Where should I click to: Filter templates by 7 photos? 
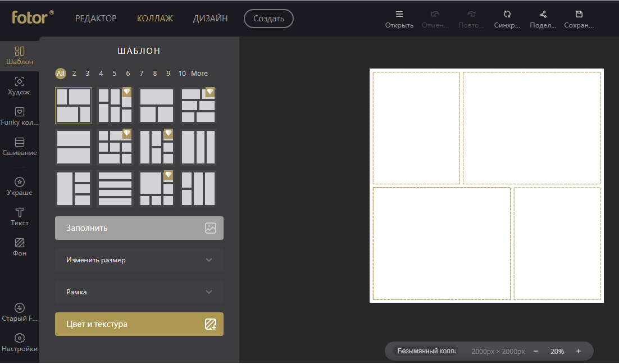point(142,74)
